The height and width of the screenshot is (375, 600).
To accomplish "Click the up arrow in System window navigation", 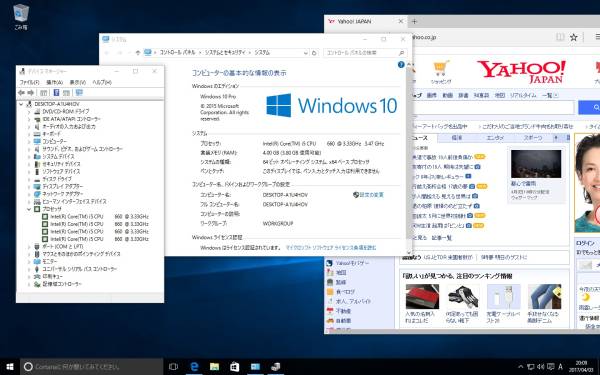I will [x=138, y=53].
